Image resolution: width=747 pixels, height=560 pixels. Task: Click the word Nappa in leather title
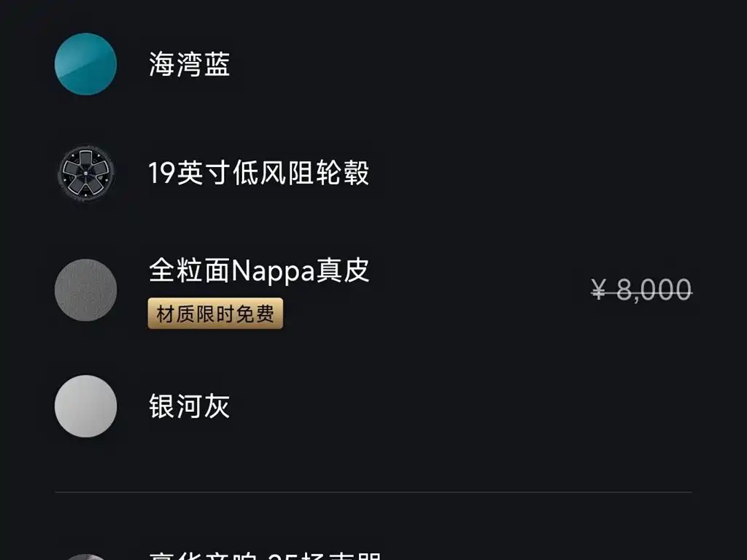pos(274,272)
